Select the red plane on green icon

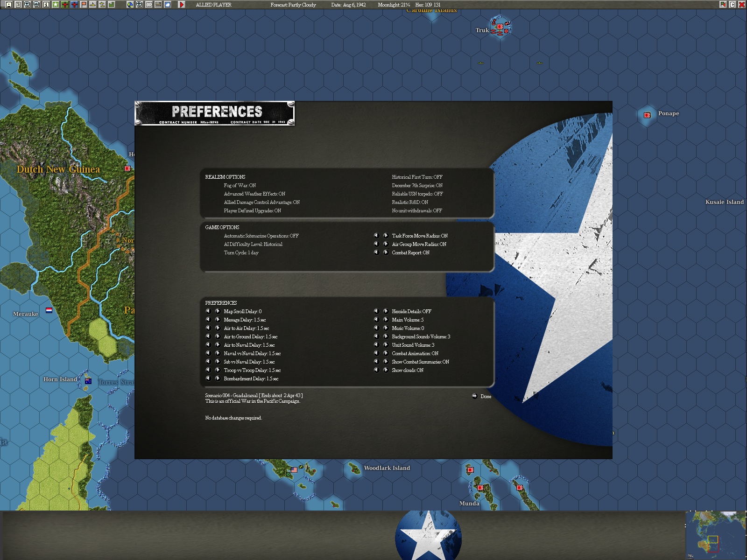(65, 5)
